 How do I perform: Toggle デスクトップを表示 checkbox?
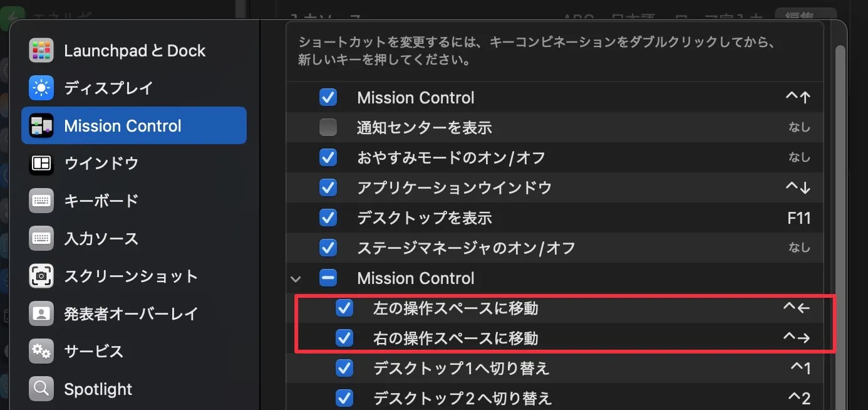pos(328,218)
